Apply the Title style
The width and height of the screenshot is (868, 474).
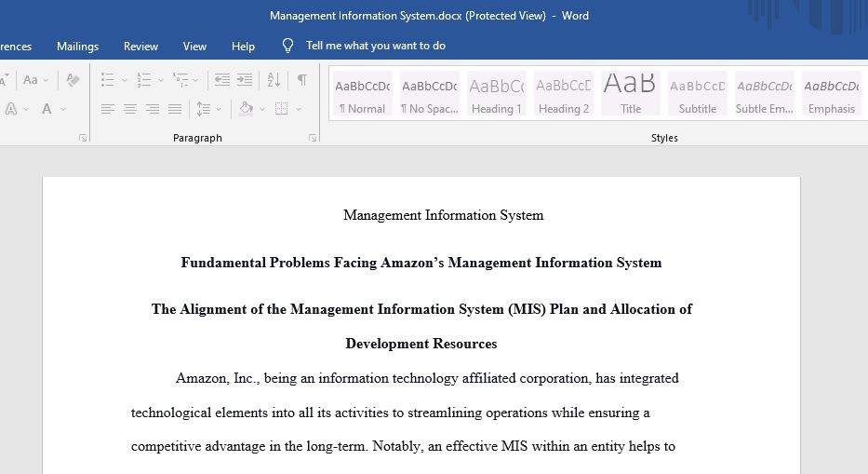pyautogui.click(x=631, y=93)
